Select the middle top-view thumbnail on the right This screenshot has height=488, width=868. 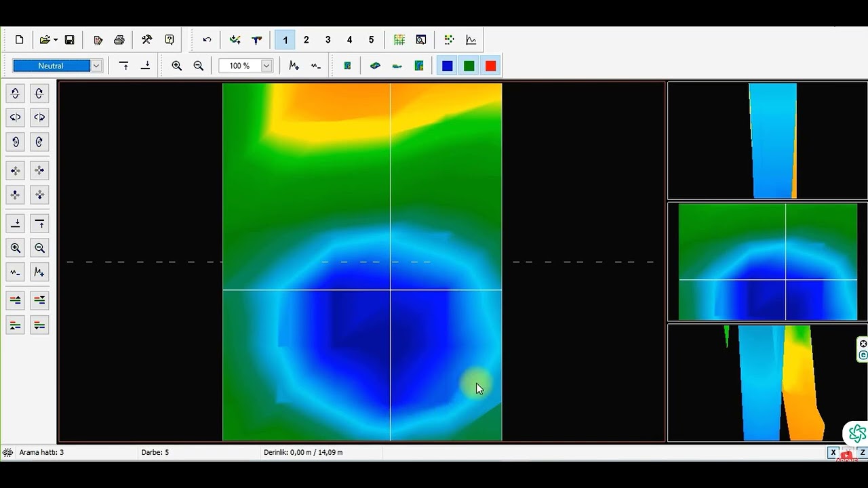pyautogui.click(x=768, y=262)
